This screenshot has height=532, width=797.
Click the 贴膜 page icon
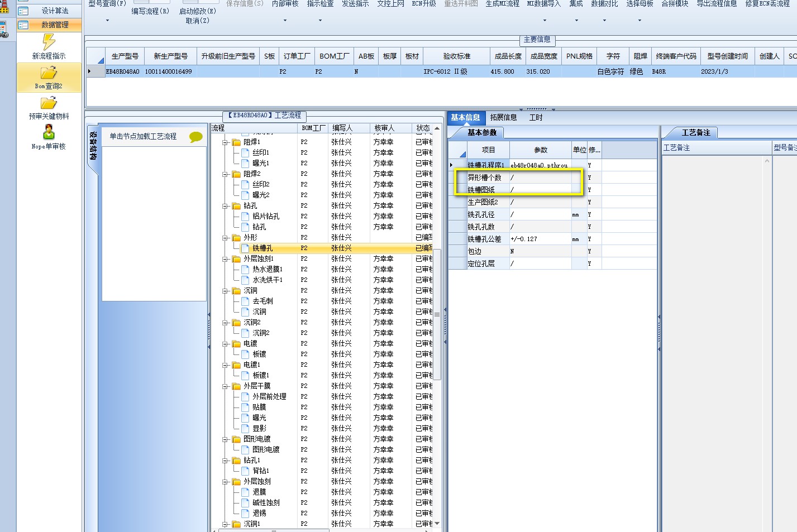tap(245, 407)
